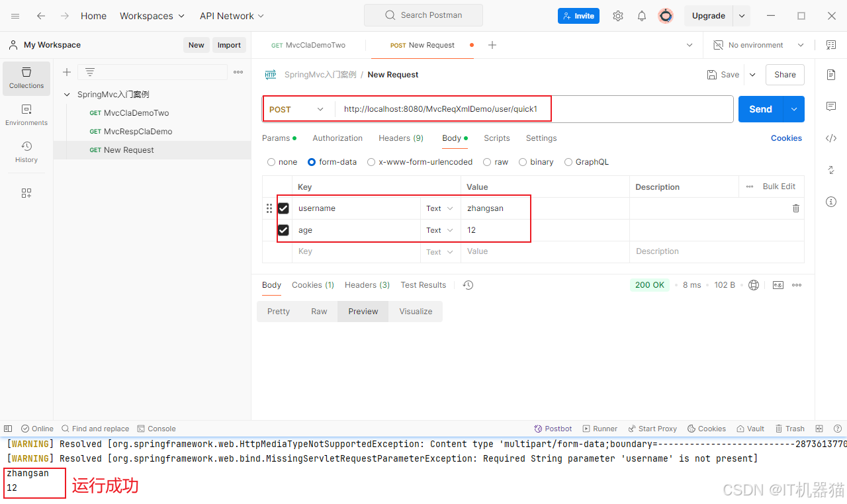Toggle the two-pane layout icon in status bar
The width and height of the screenshot is (847, 504).
coord(819,429)
